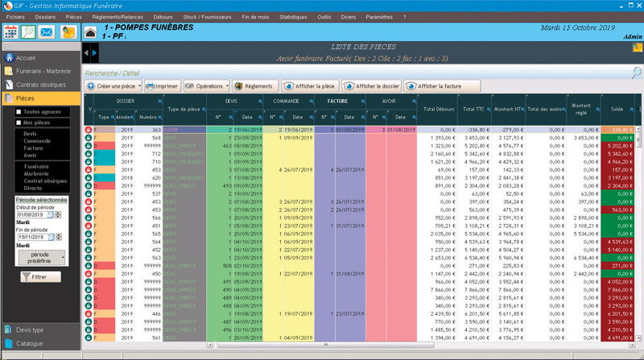Select Total TTC cell 3 453,00 €
The height and width of the screenshot is (360, 644).
point(473,138)
